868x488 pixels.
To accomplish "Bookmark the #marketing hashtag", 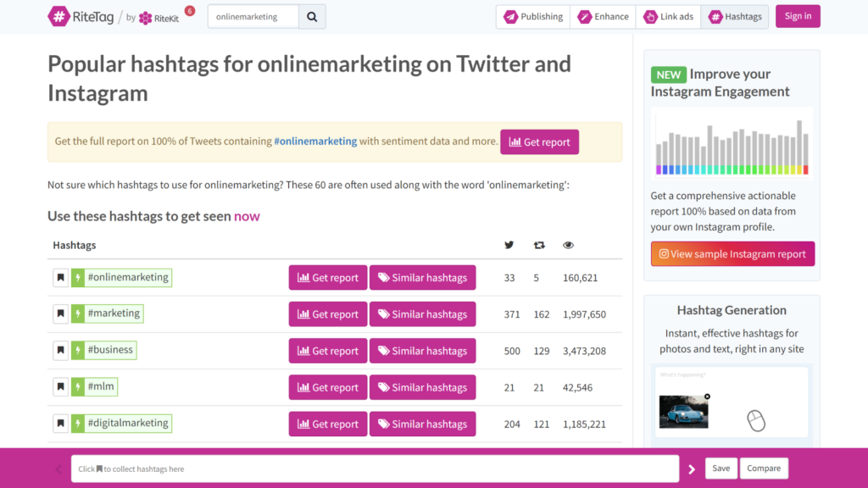I will click(61, 313).
